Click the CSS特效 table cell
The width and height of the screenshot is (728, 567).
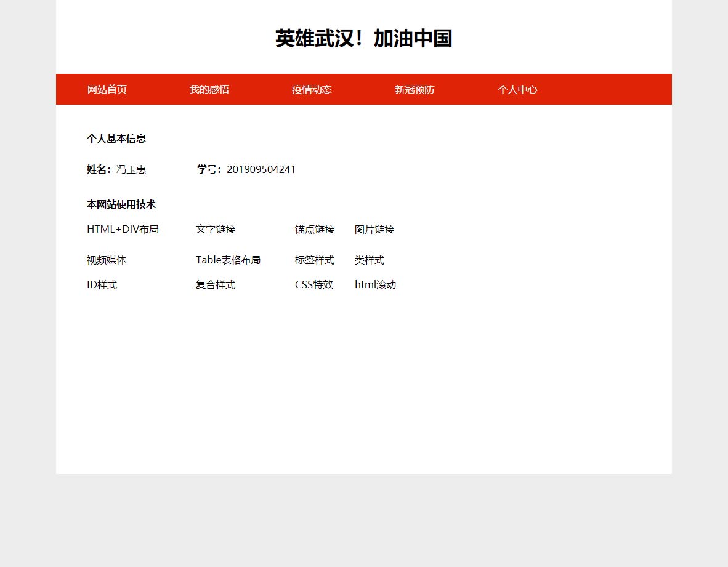pyautogui.click(x=314, y=284)
